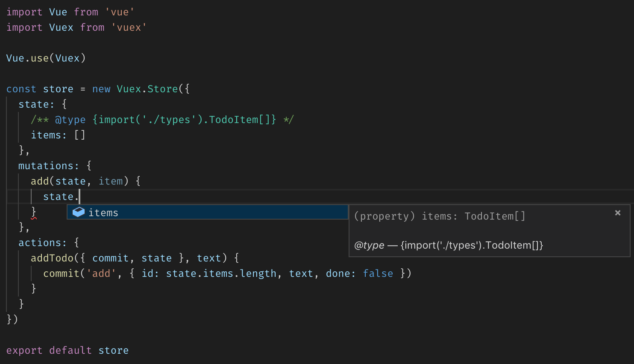Close the suggestion details popup
Screen dimensions: 634x364
coord(617,213)
